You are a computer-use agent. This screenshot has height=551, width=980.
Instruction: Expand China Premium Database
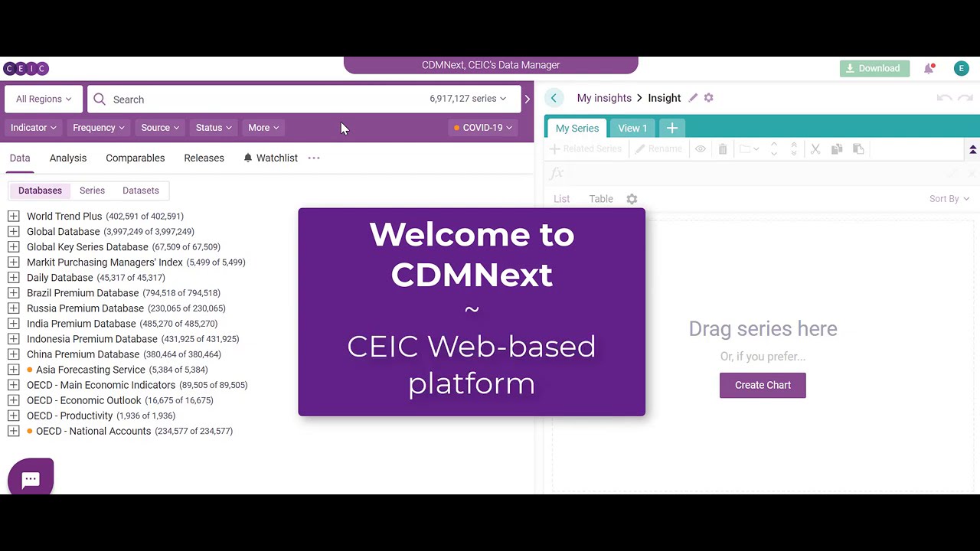pos(14,354)
